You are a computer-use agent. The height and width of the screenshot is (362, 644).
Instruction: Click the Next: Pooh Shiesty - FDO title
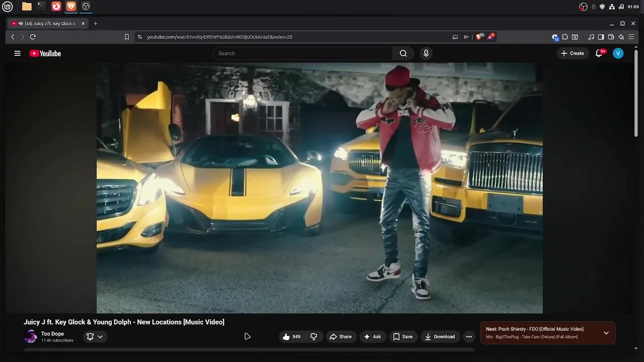tap(535, 329)
